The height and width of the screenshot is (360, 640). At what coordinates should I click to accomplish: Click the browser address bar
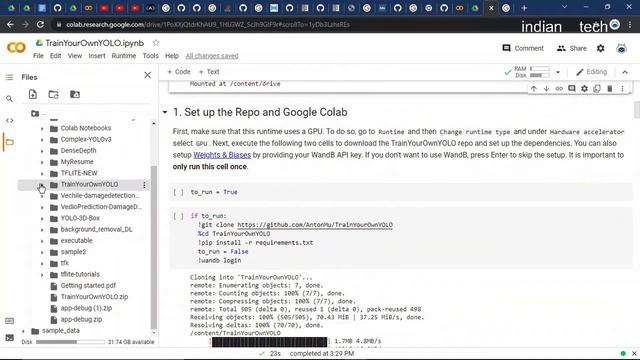[286, 24]
